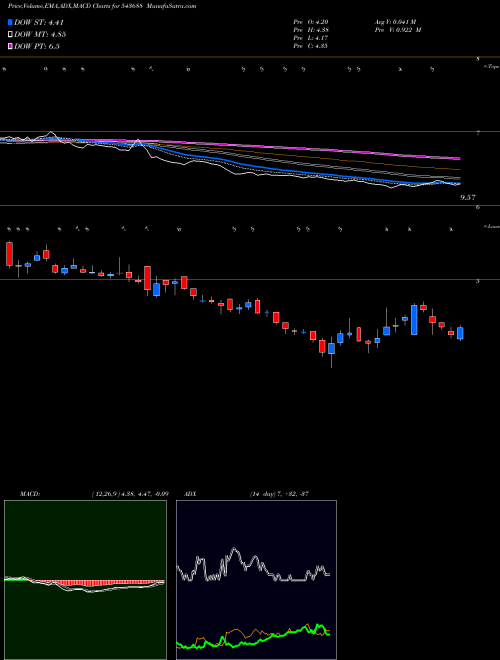Click the 'Pre H: 4.38' high value
500x660 pixels.
tap(311, 30)
